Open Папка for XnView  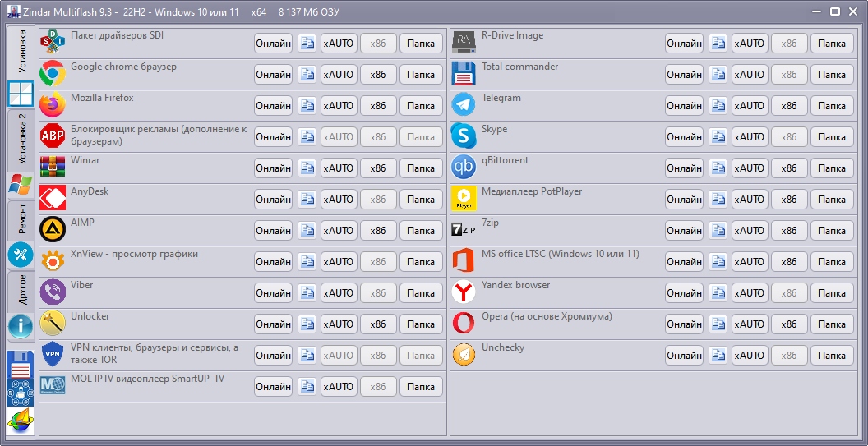(422, 262)
